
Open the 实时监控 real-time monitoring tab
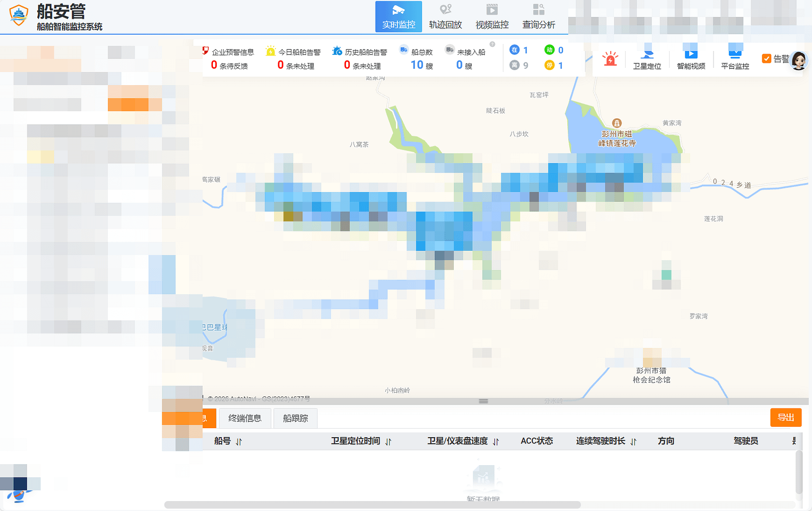398,17
